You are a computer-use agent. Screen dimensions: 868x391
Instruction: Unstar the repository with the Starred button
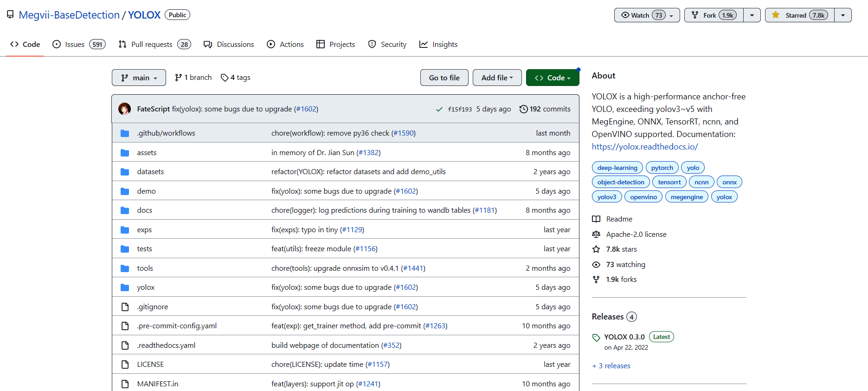coord(799,15)
